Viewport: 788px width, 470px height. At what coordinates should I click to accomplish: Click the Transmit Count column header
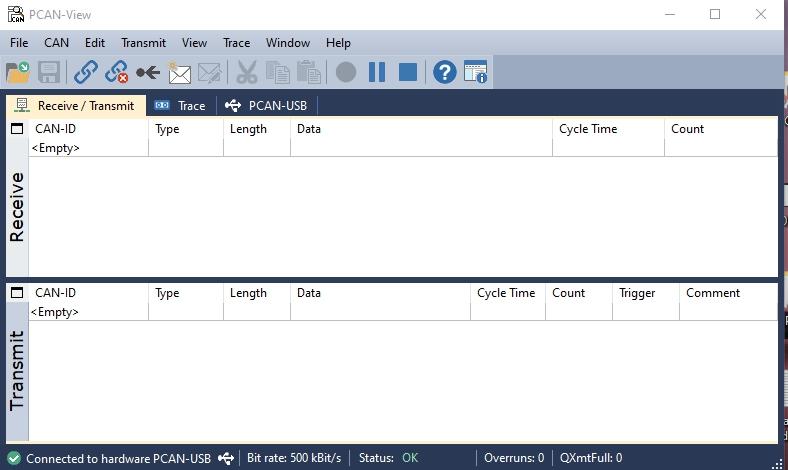[578, 293]
